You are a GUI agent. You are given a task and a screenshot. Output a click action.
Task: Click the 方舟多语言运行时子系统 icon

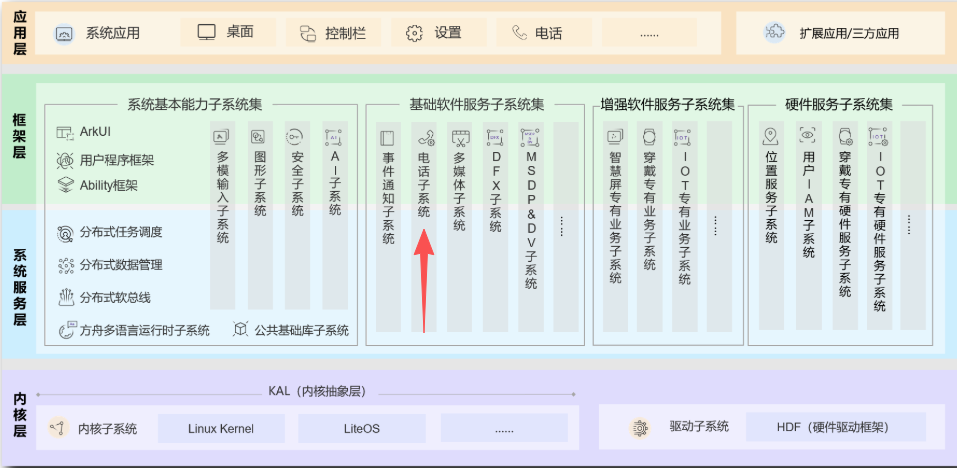(x=67, y=330)
